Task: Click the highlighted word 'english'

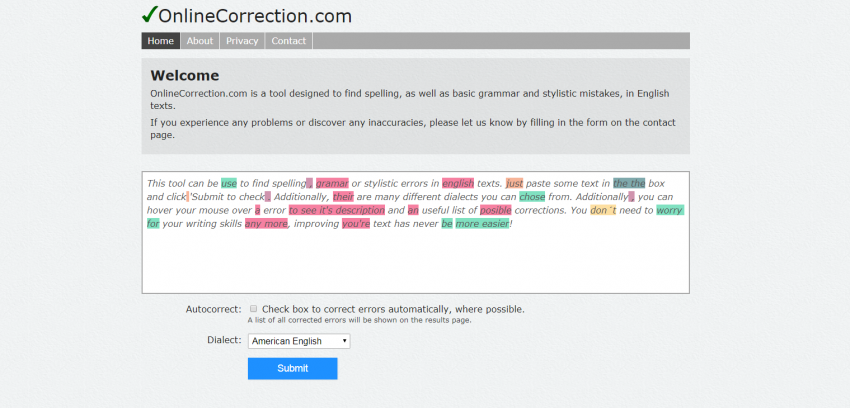Action: [x=458, y=183]
